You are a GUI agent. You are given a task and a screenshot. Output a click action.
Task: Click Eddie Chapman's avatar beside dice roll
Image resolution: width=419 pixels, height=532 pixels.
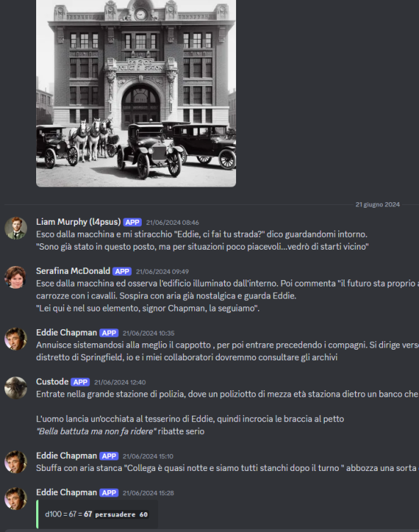[16, 499]
